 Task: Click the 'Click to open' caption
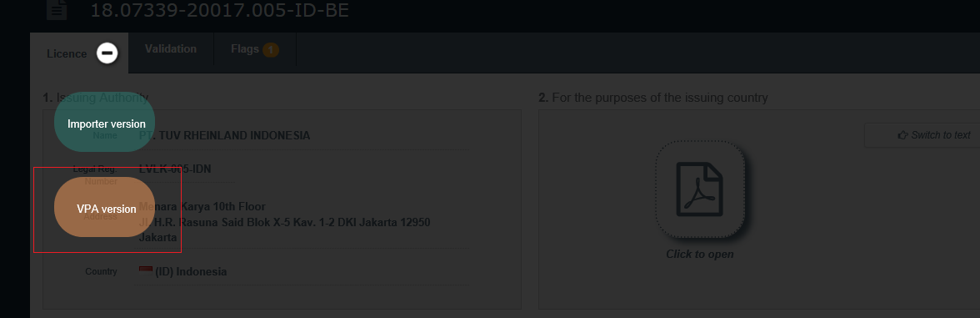(700, 254)
